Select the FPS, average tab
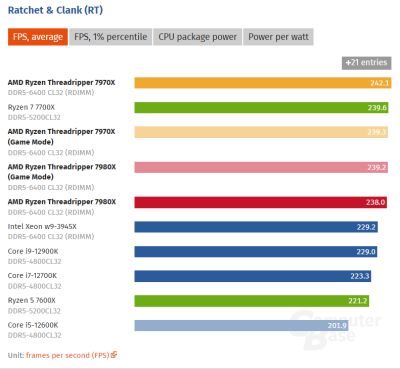Screen dimensions: 400x369 click(x=38, y=37)
